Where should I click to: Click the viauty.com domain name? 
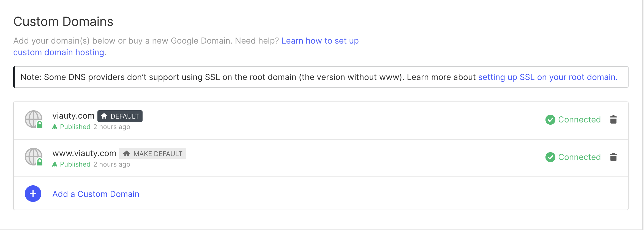pos(73,116)
